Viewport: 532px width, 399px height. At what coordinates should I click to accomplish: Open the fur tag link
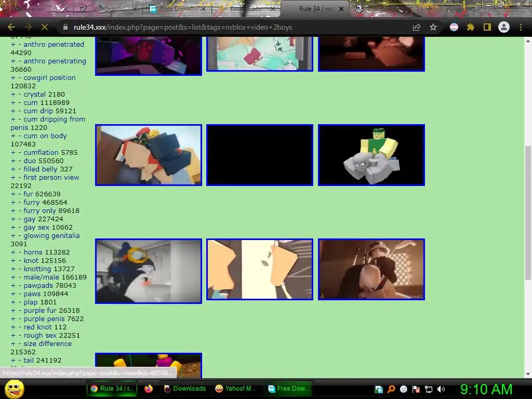point(28,194)
